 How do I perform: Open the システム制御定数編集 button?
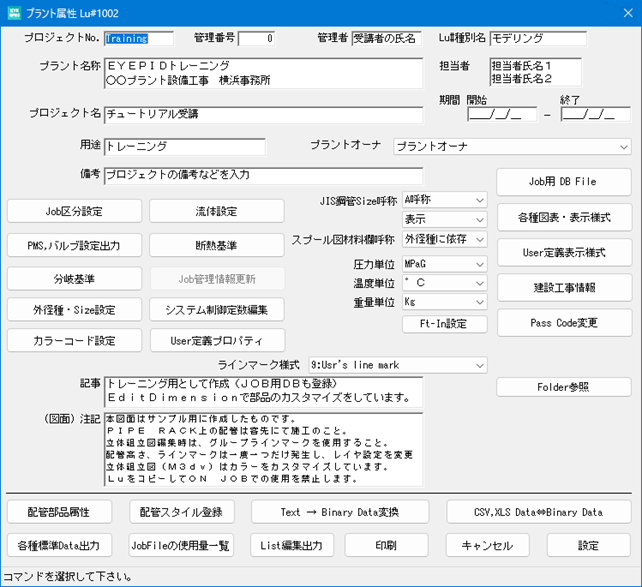217,310
